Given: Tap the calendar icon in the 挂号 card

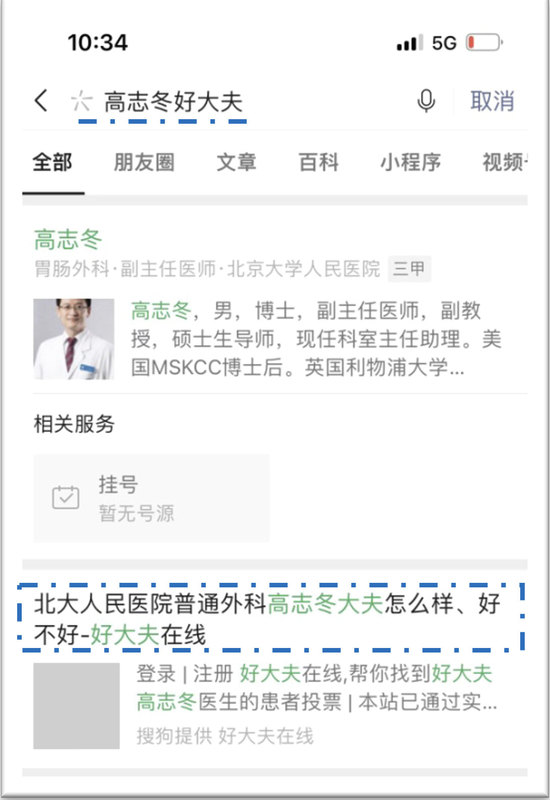Looking at the screenshot, I should click(x=66, y=497).
